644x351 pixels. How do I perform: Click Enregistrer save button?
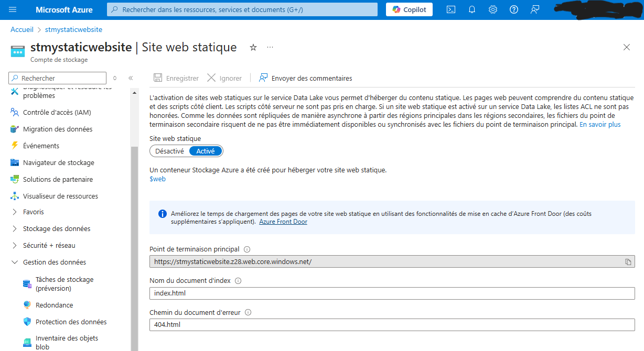pos(176,78)
